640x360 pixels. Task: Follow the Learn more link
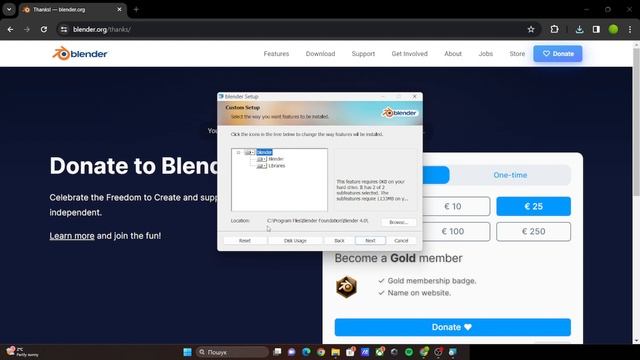pyautogui.click(x=72, y=236)
